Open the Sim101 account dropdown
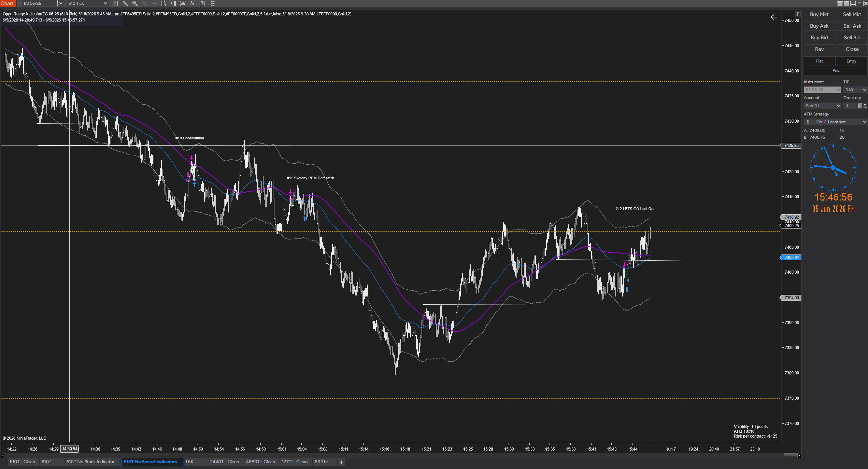The width and height of the screenshot is (868, 469). click(822, 106)
